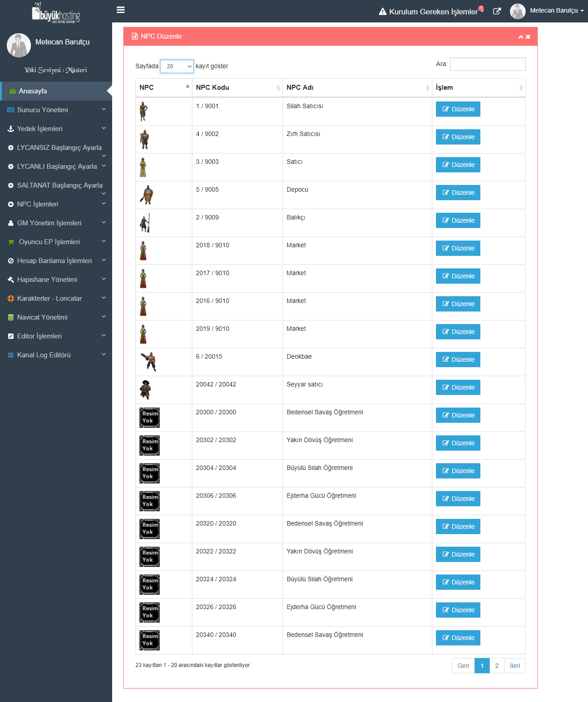Click Düzenle for the Balıkçı NPC
The image size is (588, 702).
458,220
